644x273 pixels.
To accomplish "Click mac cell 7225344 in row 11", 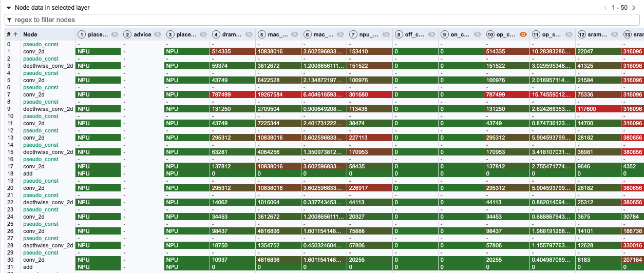I will point(278,123).
